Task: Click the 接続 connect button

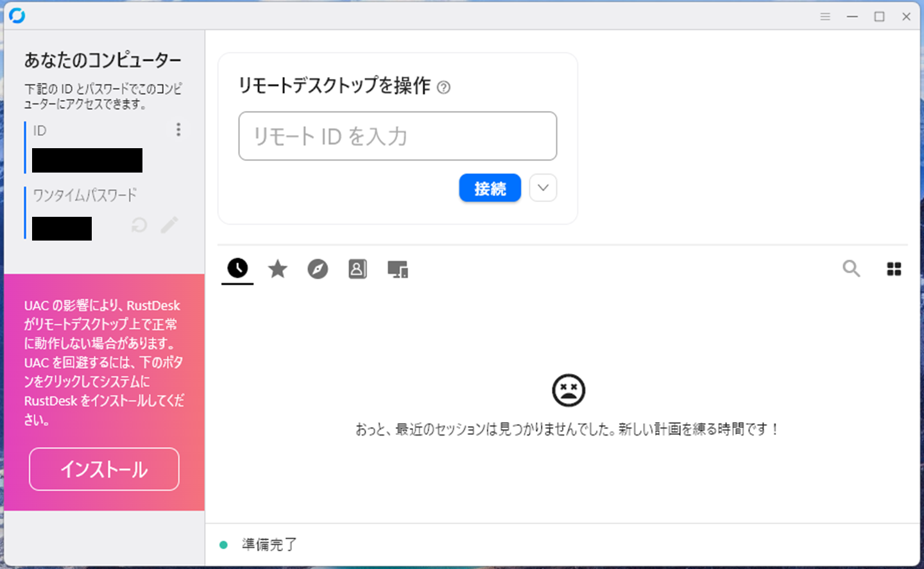Action: (490, 189)
